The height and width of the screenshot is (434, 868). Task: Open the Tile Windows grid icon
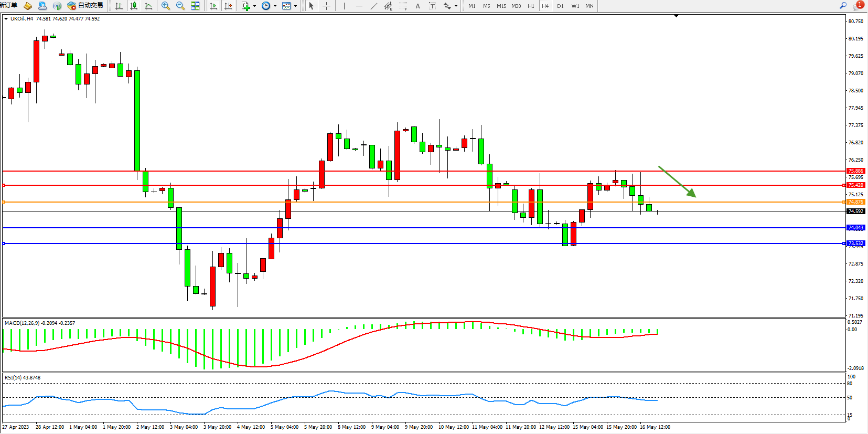coord(195,6)
